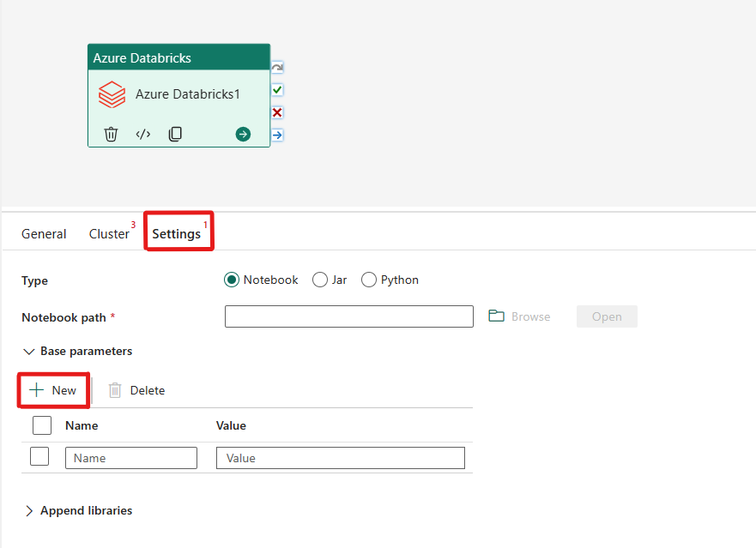
Task: Collapse the Base parameters section
Action: (28, 351)
